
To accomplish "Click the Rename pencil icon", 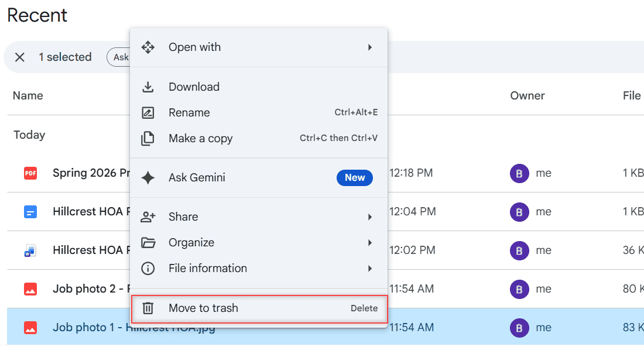I will (148, 112).
